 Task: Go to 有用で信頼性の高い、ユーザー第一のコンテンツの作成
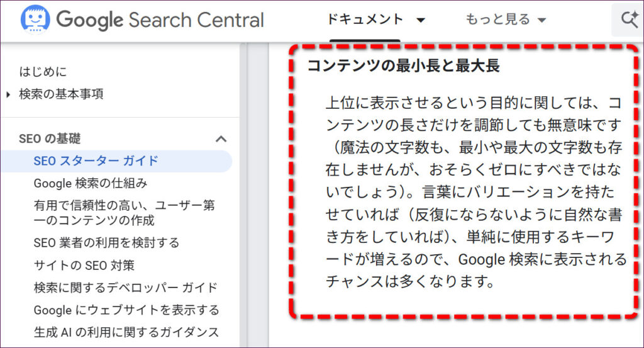125,213
